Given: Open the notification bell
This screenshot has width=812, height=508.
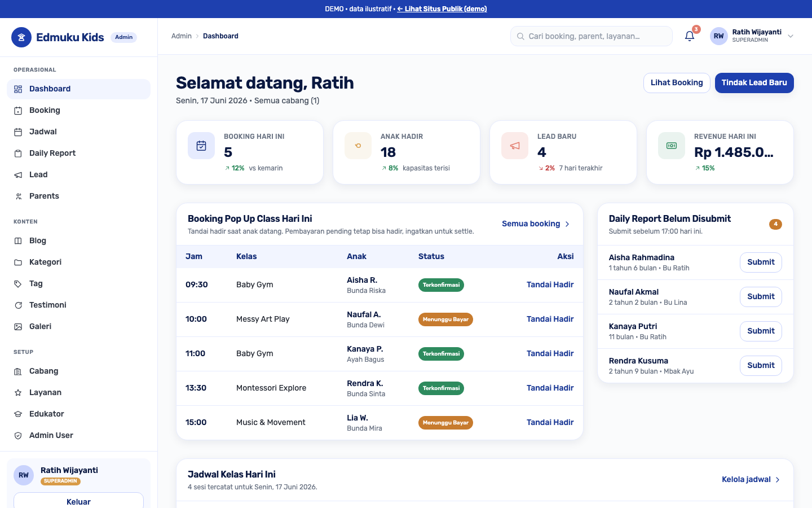Looking at the screenshot, I should [690, 36].
